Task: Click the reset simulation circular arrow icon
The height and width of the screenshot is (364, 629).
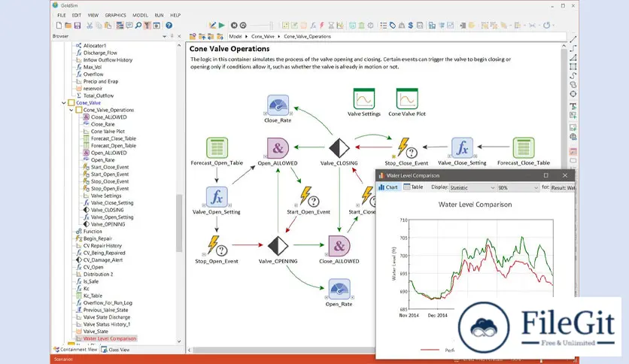Action: point(243,26)
